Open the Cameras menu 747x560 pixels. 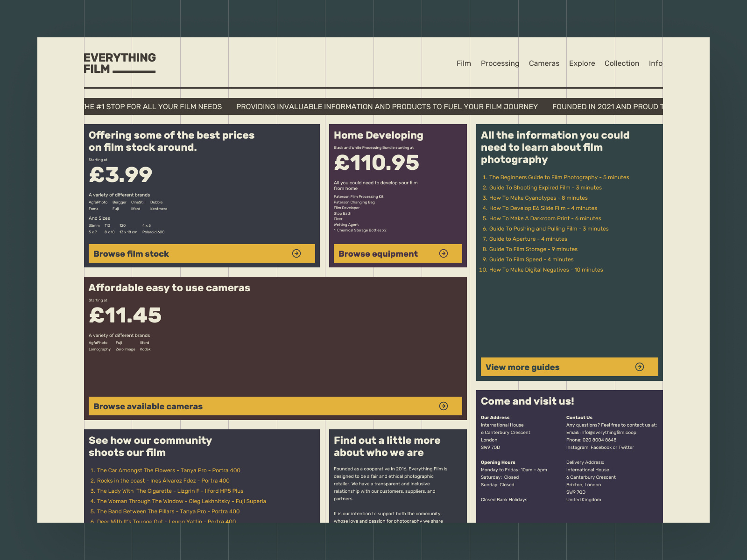[544, 63]
